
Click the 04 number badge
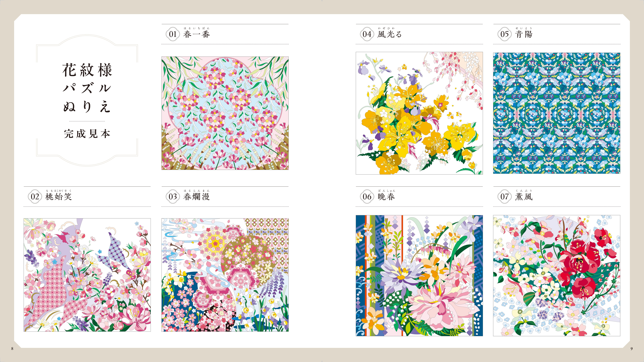pyautogui.click(x=367, y=34)
